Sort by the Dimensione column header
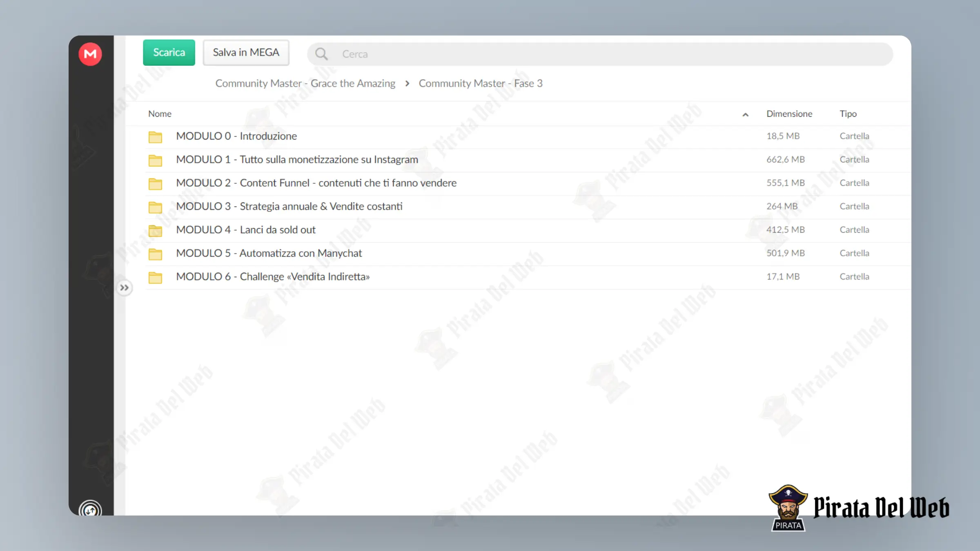 pos(789,114)
